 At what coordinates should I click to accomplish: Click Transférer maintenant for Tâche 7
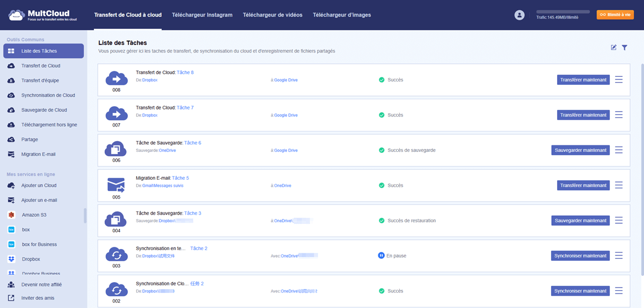(x=583, y=115)
